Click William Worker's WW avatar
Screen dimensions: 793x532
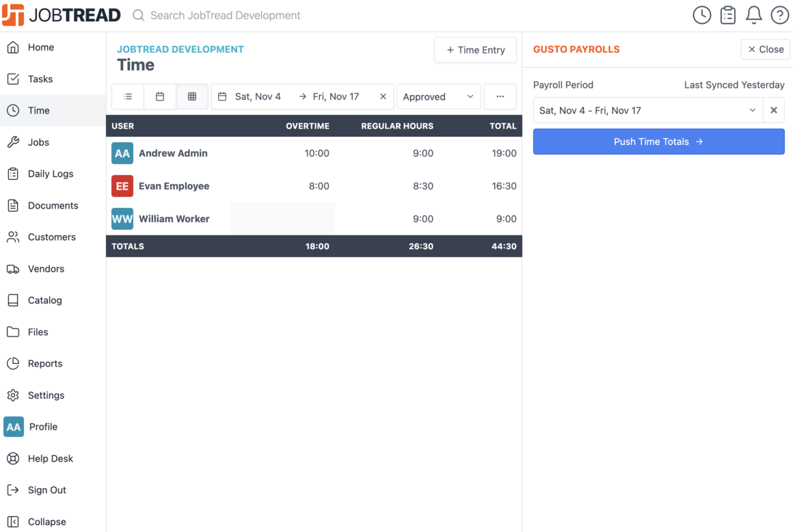pos(122,219)
